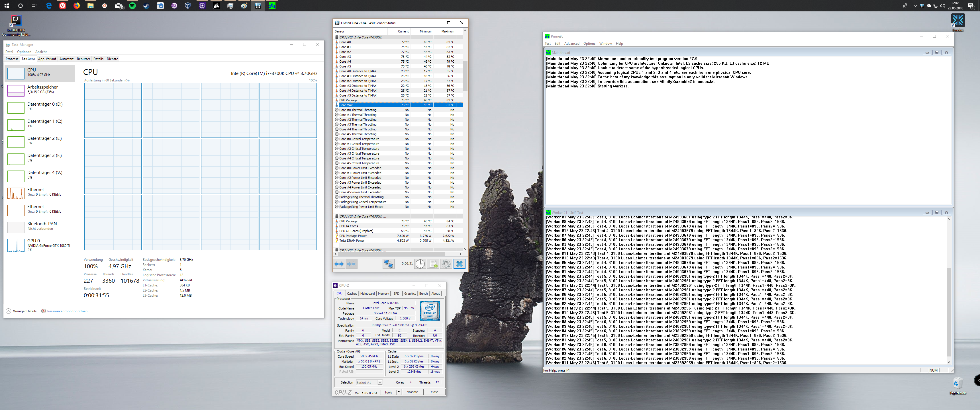Viewport: 980px width, 410px height.
Task: Click blue X close sensors icon
Action: click(x=459, y=264)
